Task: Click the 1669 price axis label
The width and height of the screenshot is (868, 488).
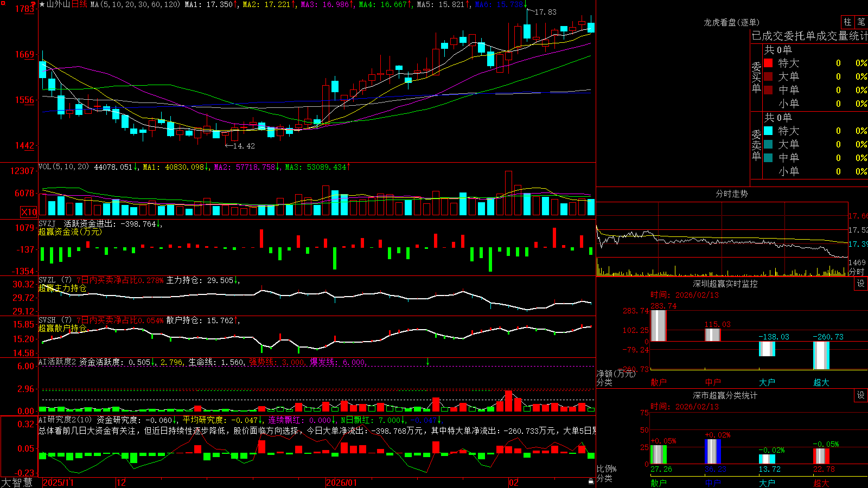Action: click(24, 54)
